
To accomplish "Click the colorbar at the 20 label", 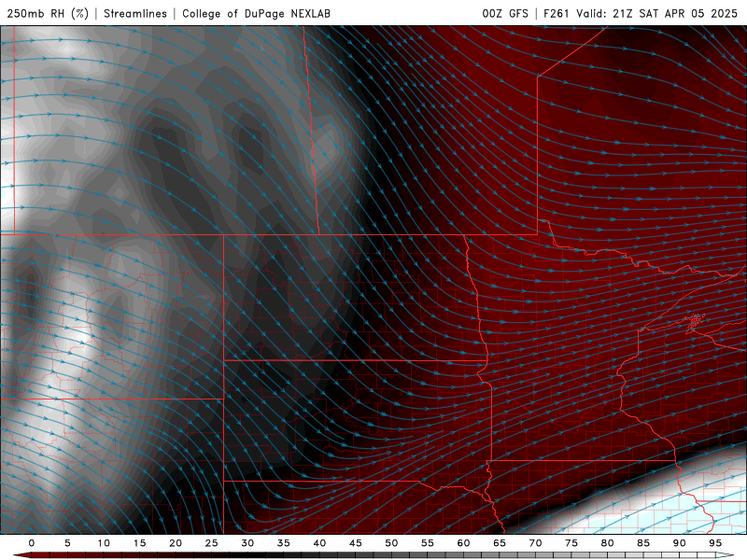I will click(176, 543).
